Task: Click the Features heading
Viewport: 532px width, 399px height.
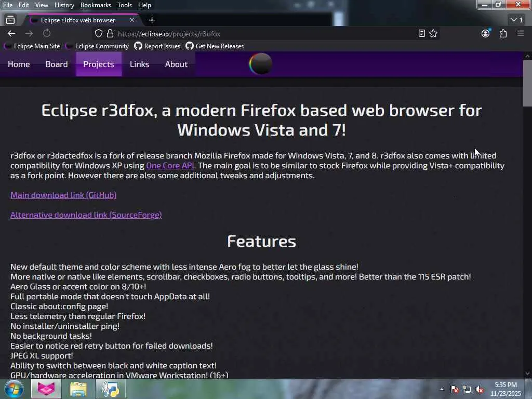Action: point(262,241)
